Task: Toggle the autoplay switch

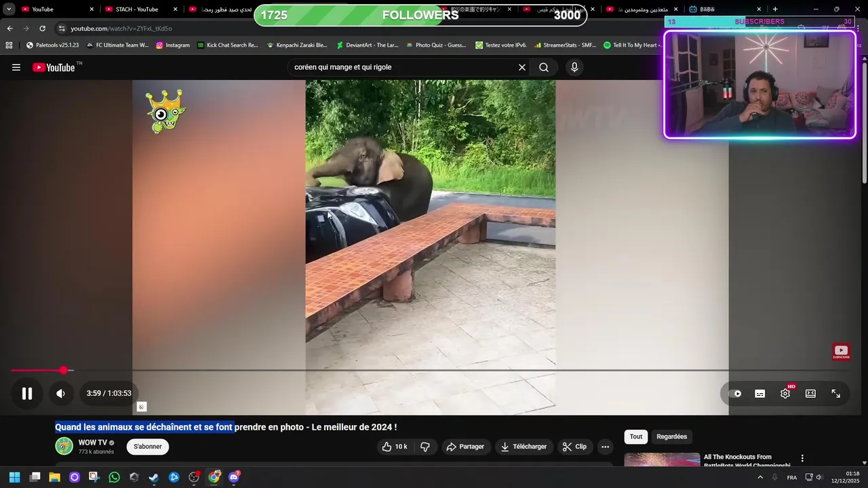Action: [x=735, y=393]
